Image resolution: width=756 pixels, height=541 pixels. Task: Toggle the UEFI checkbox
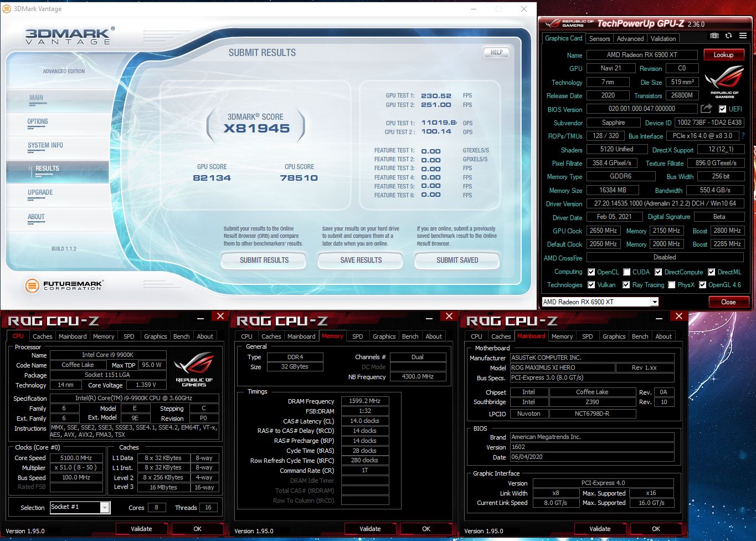tap(722, 109)
